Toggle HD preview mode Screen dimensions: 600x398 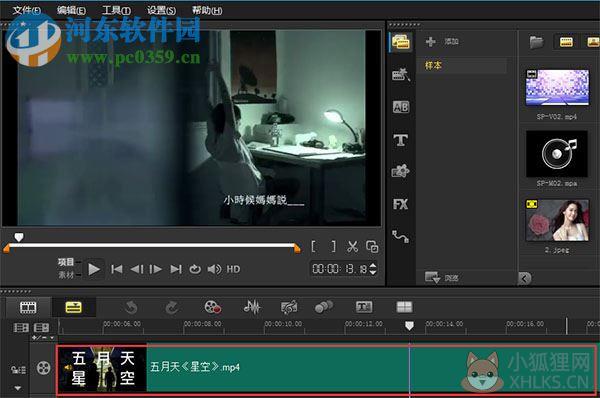tap(233, 269)
